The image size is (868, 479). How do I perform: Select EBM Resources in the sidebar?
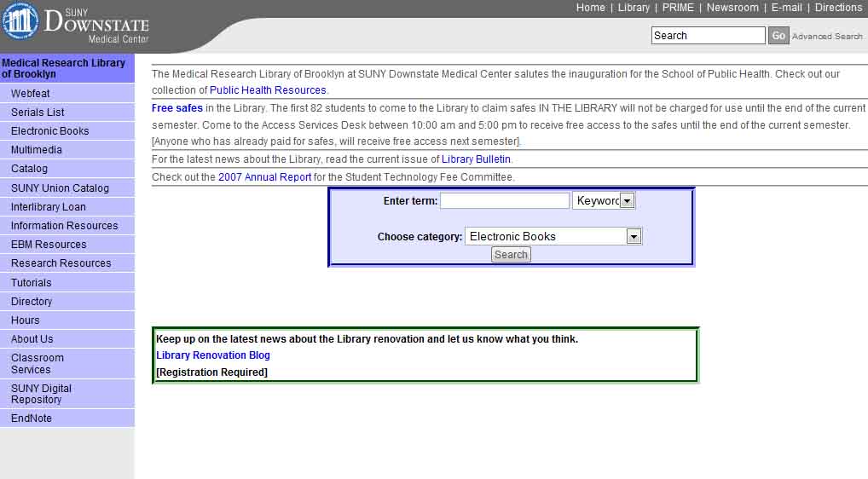(x=67, y=245)
